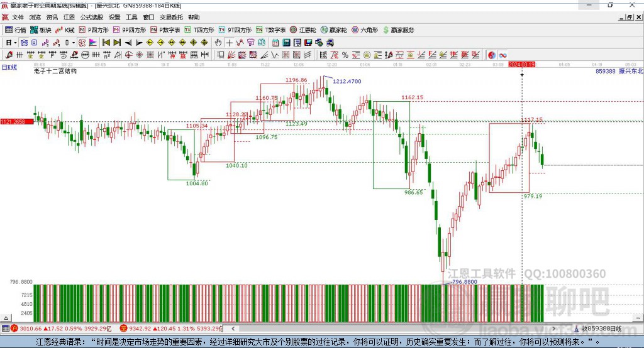The width and height of the screenshot is (644, 348).
Task: Open 赢家服务 service button
Action: point(399,30)
